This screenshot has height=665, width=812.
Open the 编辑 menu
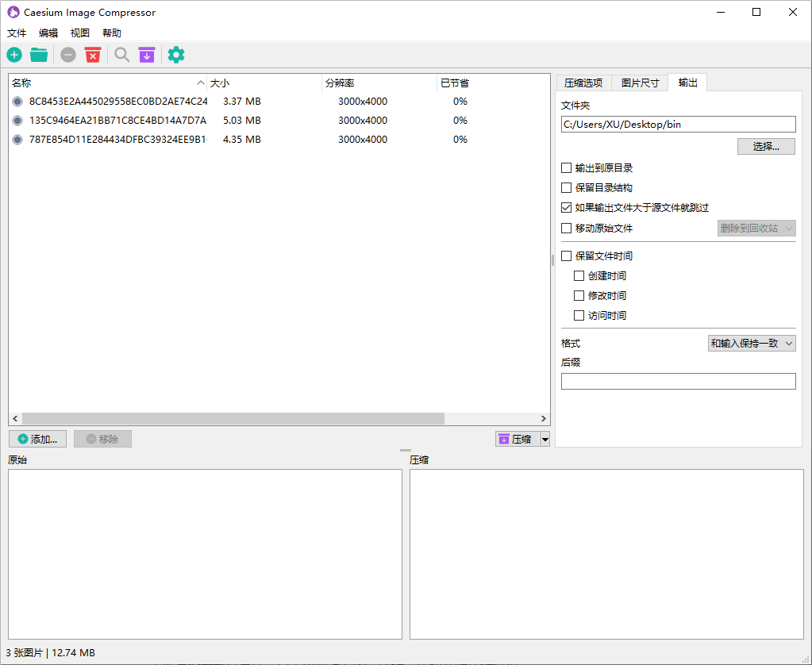pos(48,33)
